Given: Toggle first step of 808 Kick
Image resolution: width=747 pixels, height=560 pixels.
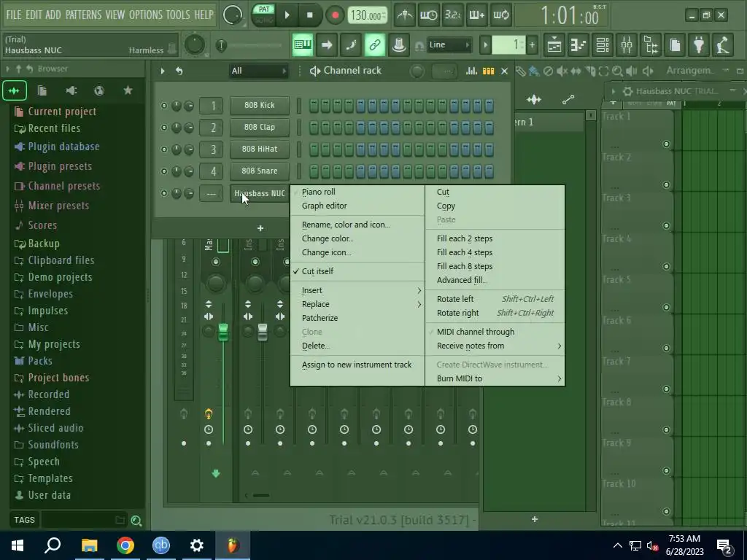Looking at the screenshot, I should (x=314, y=106).
